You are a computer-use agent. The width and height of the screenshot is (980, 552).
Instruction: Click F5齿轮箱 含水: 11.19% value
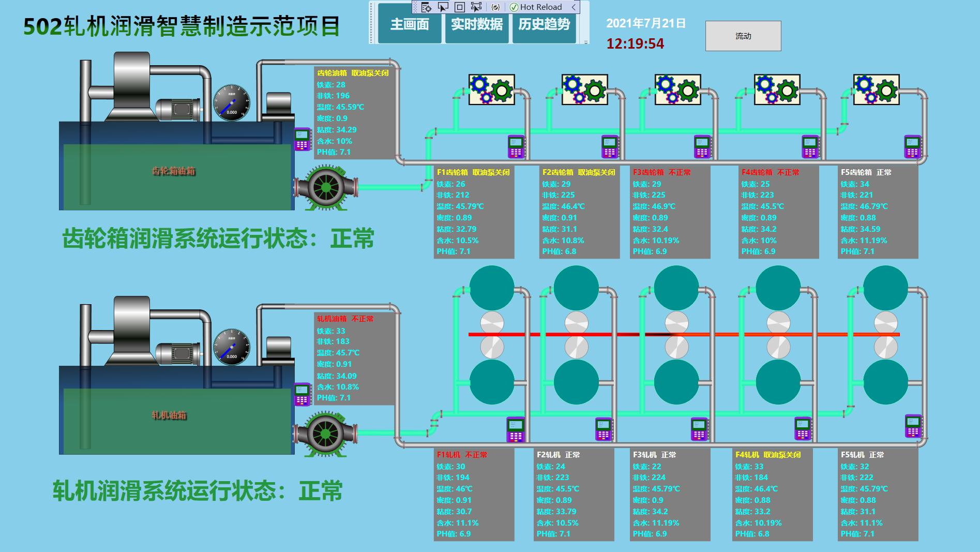(x=864, y=241)
